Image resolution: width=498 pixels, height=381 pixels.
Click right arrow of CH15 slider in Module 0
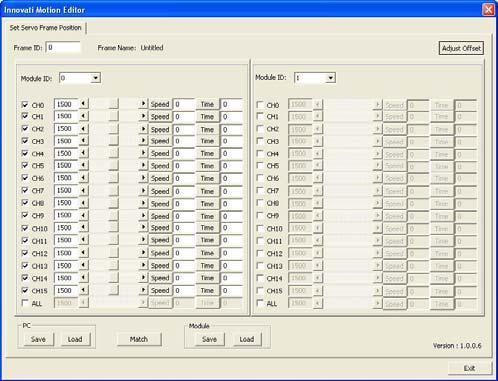143,290
